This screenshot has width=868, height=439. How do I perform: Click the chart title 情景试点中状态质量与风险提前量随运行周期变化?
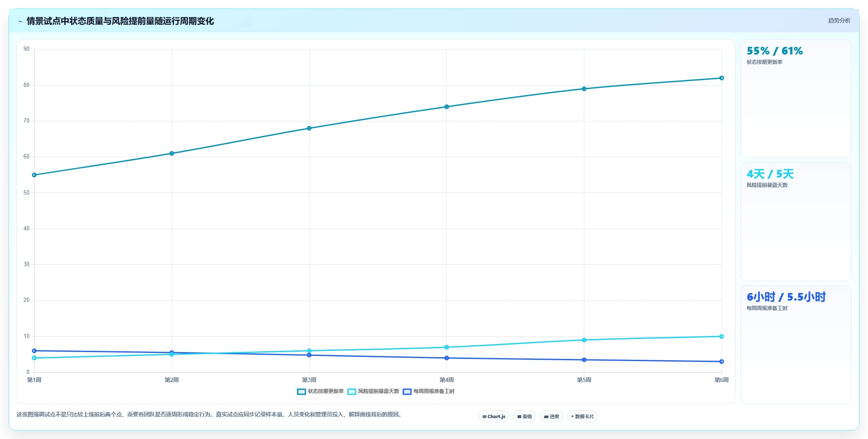tap(120, 21)
